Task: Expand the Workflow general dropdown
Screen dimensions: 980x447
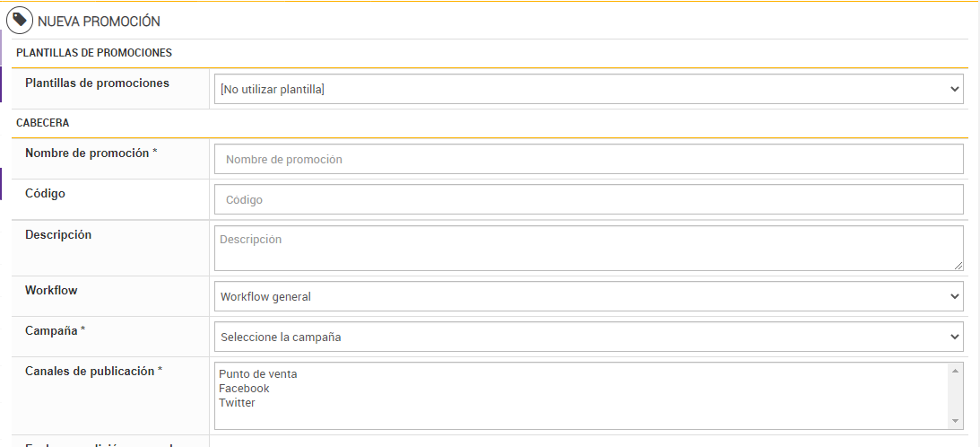Action: click(588, 297)
